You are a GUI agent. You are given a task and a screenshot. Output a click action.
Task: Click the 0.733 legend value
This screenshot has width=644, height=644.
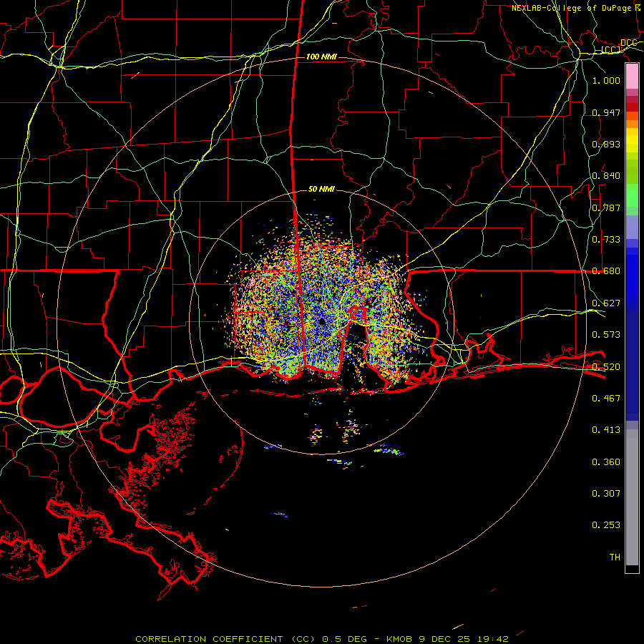click(x=606, y=240)
